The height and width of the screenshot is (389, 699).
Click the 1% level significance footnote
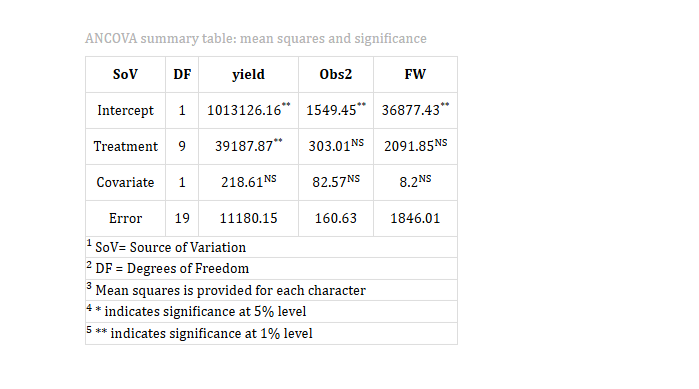click(x=199, y=333)
